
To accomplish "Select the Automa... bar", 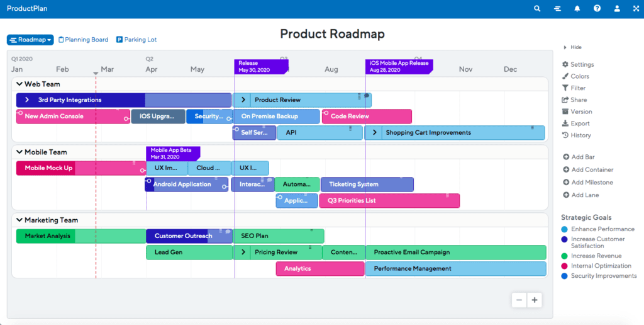I will point(297,185).
